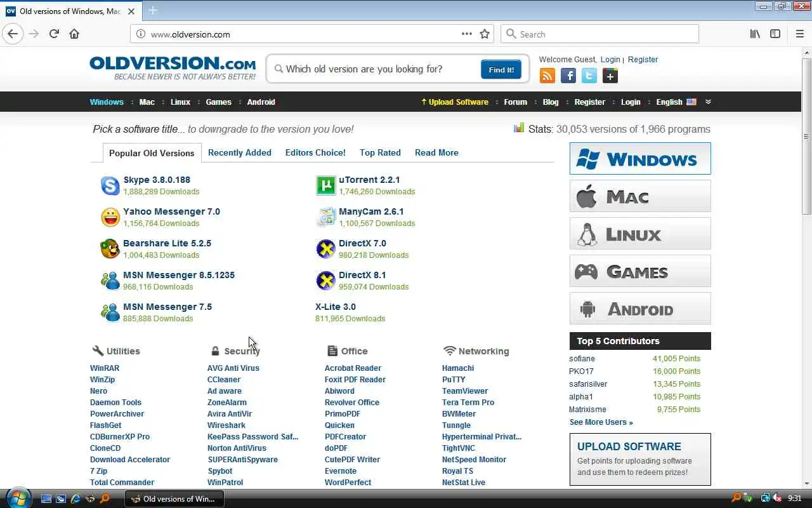This screenshot has height=508, width=812.
Task: Click the large Linux platform button
Action: pos(640,234)
